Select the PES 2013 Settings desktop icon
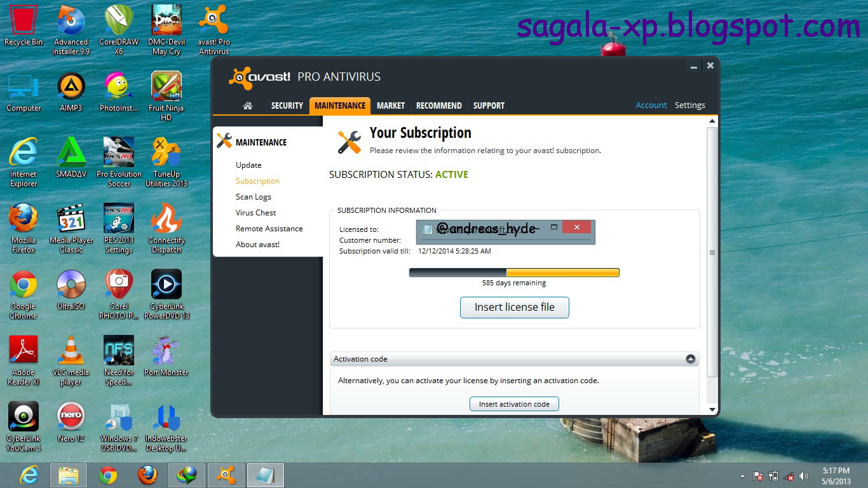The width and height of the screenshot is (868, 488). [x=119, y=229]
